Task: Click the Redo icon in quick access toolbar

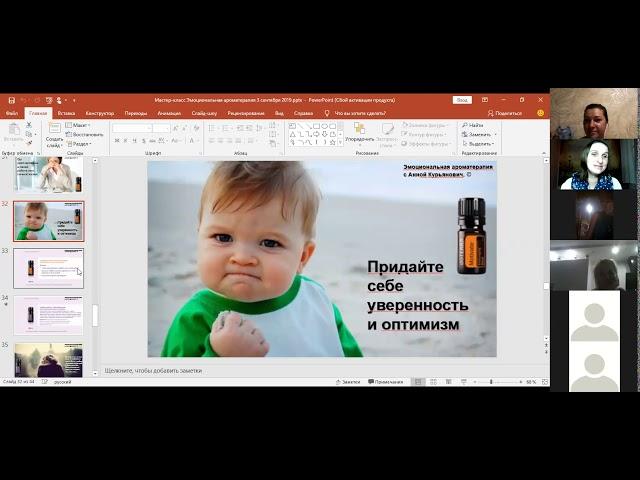Action: click(37, 100)
